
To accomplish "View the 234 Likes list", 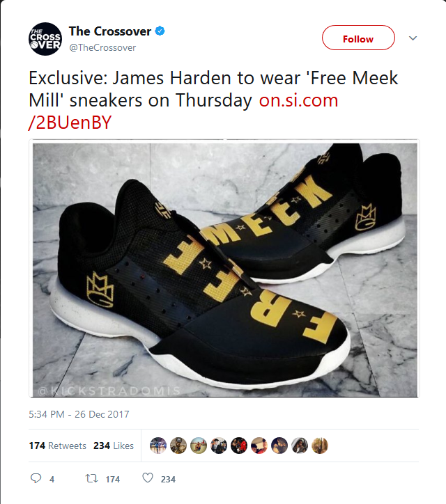I will (114, 446).
